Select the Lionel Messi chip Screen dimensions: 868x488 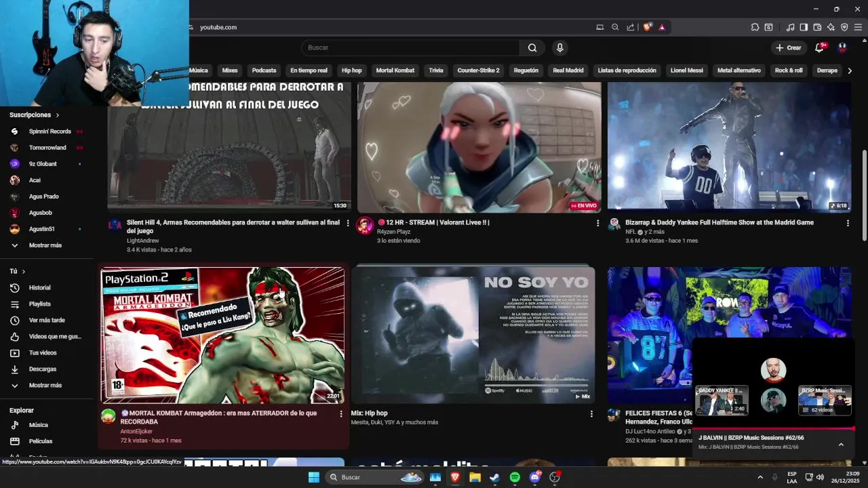coord(686,70)
